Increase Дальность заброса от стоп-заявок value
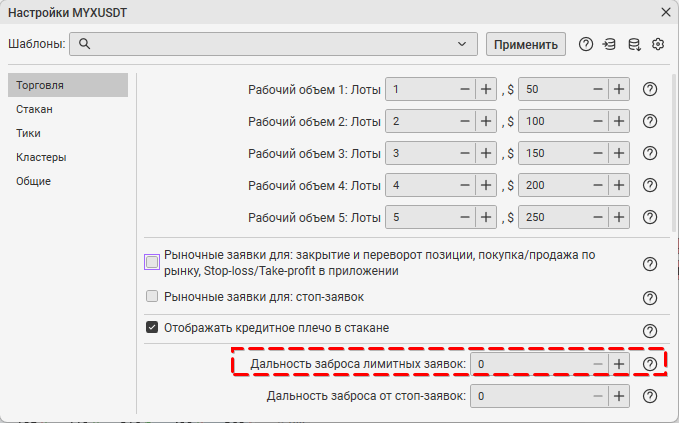The image size is (679, 423). 619,396
